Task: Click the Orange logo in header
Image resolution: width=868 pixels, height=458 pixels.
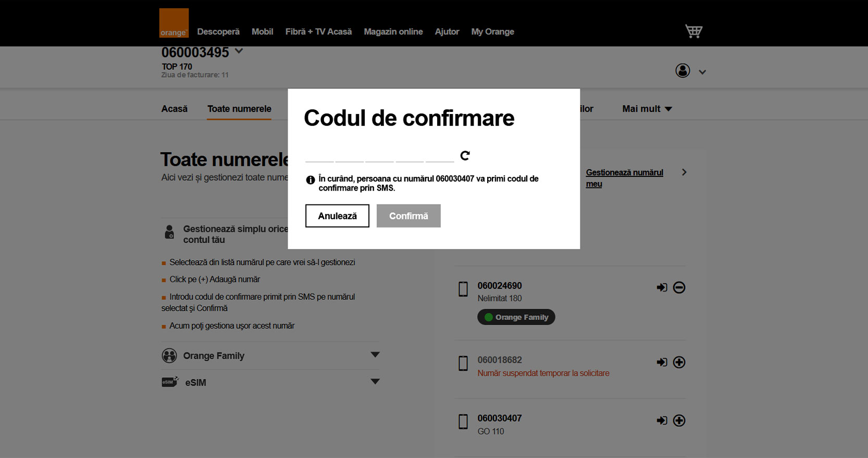Action: (x=173, y=23)
